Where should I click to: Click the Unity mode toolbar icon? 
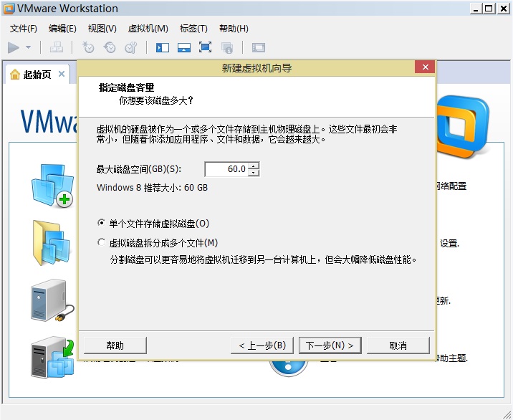[x=227, y=48]
